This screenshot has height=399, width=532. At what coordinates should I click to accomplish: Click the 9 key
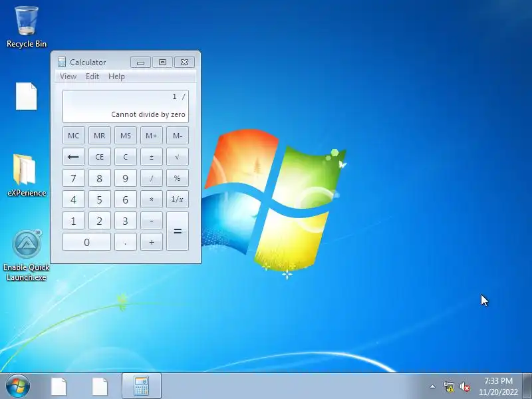tap(126, 178)
